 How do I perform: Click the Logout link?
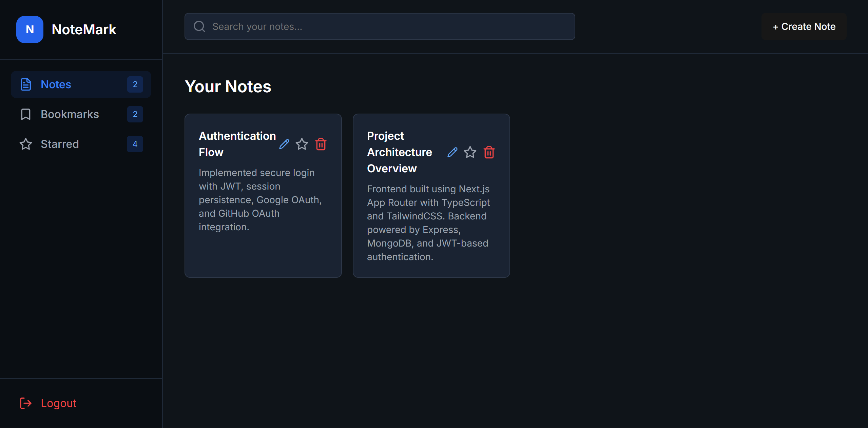coord(58,403)
